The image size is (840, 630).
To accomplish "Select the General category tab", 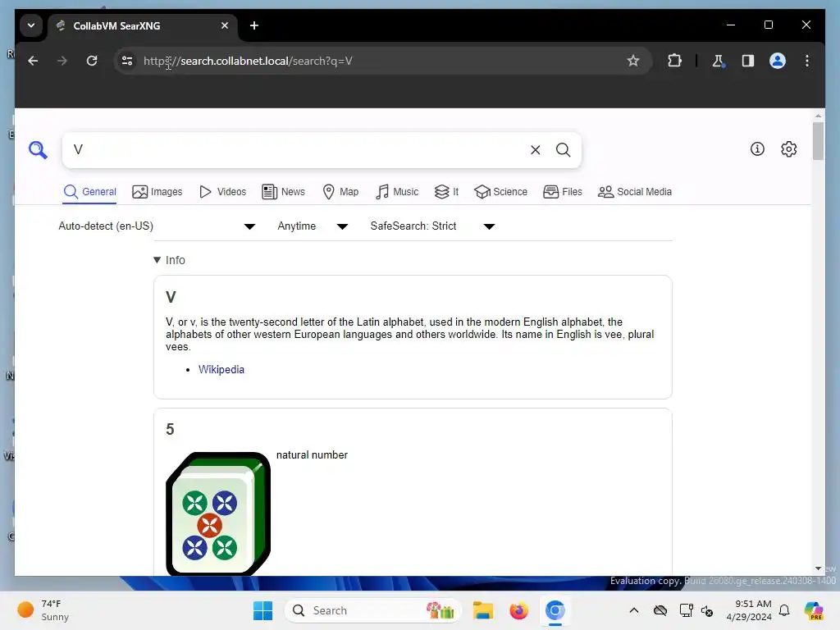I will pos(89,192).
